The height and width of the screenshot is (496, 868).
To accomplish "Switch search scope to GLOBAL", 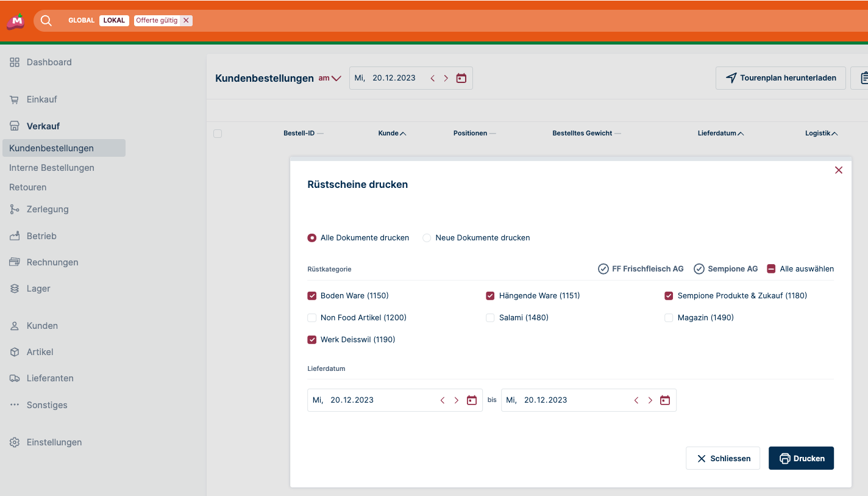I will pyautogui.click(x=81, y=21).
